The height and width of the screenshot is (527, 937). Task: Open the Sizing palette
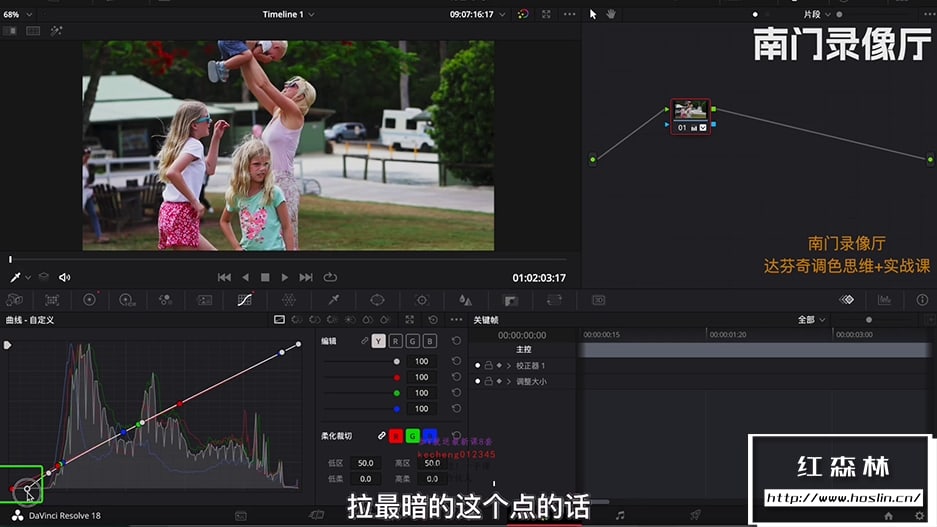(555, 300)
